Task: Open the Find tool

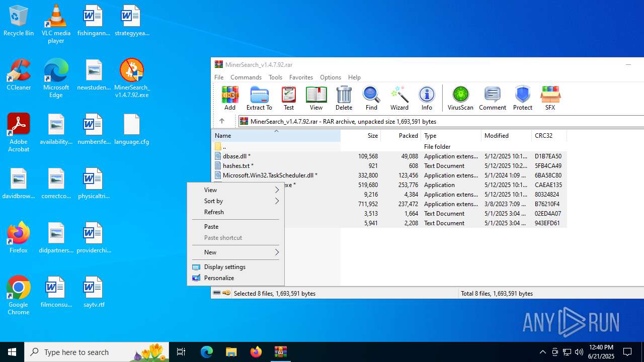Action: pos(371,98)
